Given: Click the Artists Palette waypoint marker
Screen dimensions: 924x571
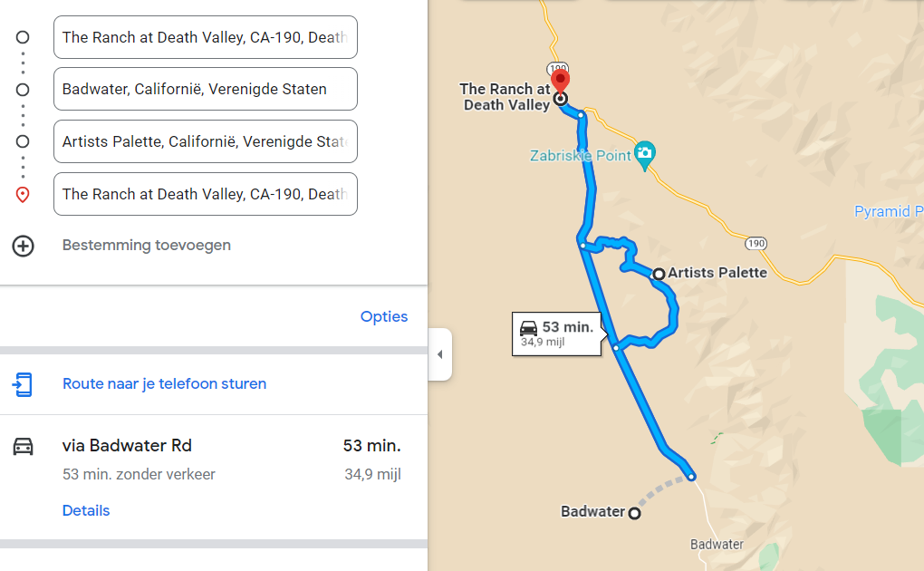Looking at the screenshot, I should [659, 274].
